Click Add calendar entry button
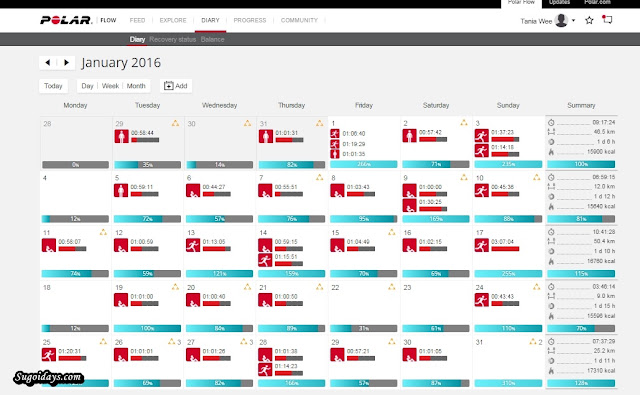Viewport: 640px width, 395px height. [x=176, y=86]
